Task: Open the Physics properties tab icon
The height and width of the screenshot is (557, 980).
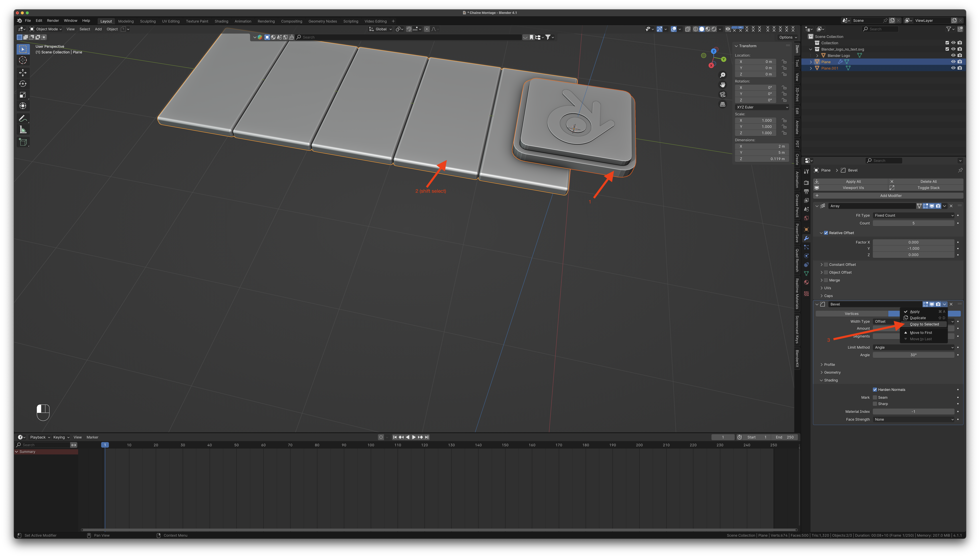Action: tap(806, 256)
